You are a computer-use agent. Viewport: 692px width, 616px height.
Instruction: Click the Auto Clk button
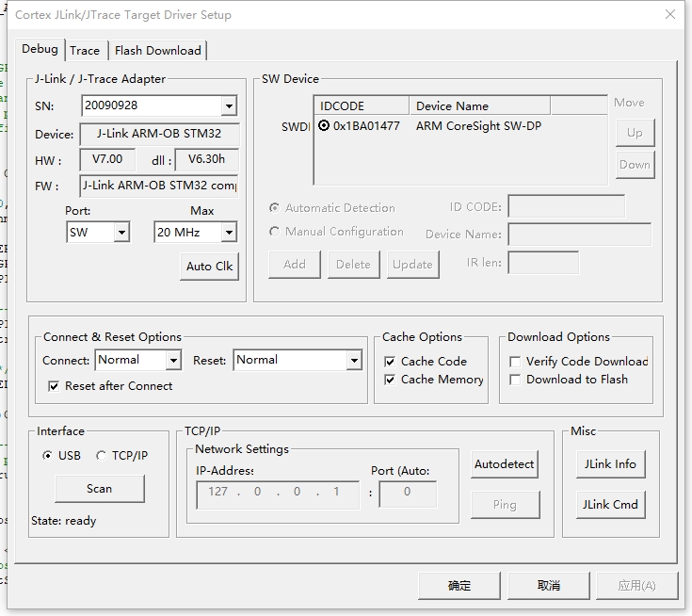point(209,267)
